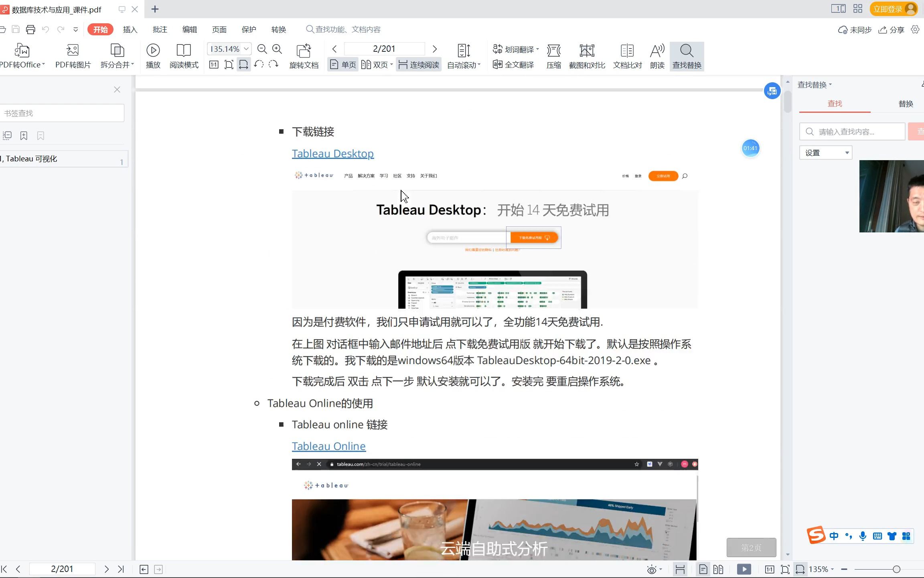Open the zoom percentage 135.14% dropdown
The image size is (924, 578).
coord(246,49)
